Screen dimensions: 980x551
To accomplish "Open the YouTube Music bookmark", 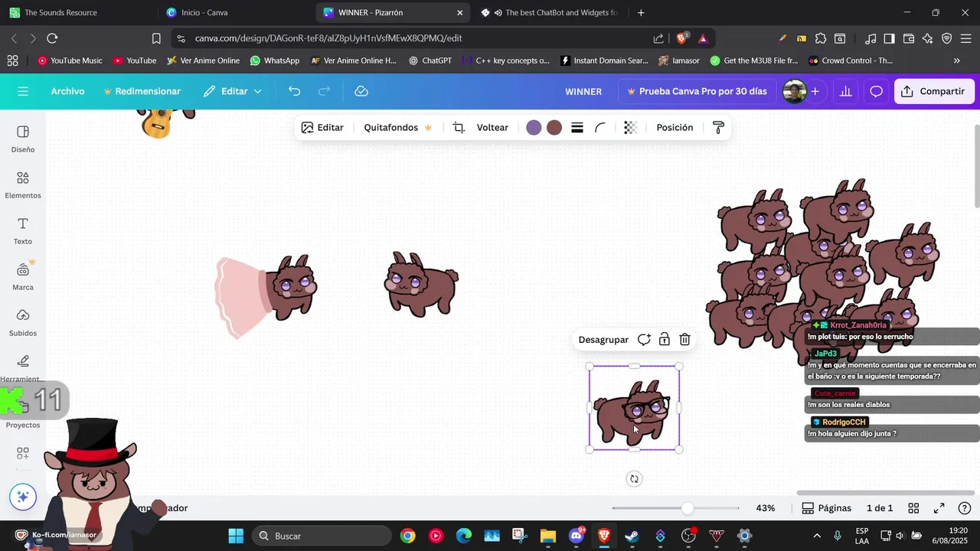I will click(70, 60).
